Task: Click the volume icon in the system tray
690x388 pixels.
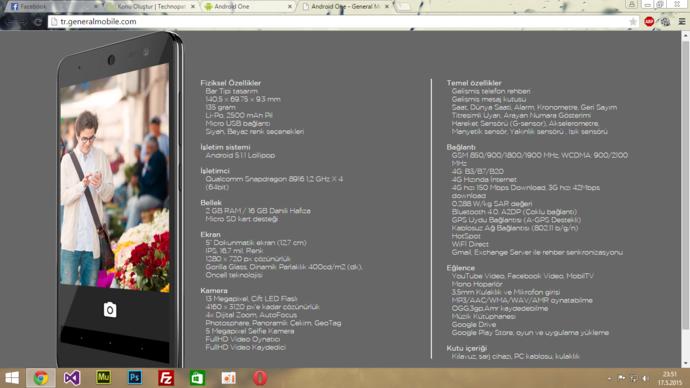Action: click(645, 378)
